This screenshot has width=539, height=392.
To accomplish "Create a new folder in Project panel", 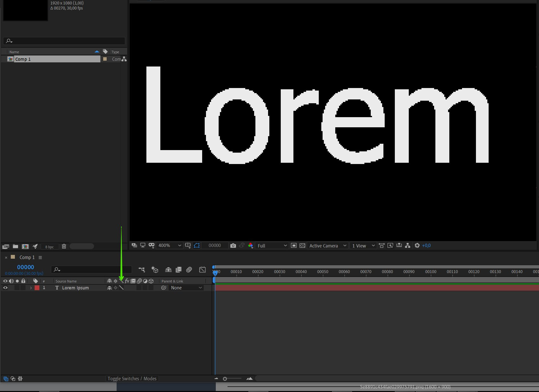I will point(15,246).
